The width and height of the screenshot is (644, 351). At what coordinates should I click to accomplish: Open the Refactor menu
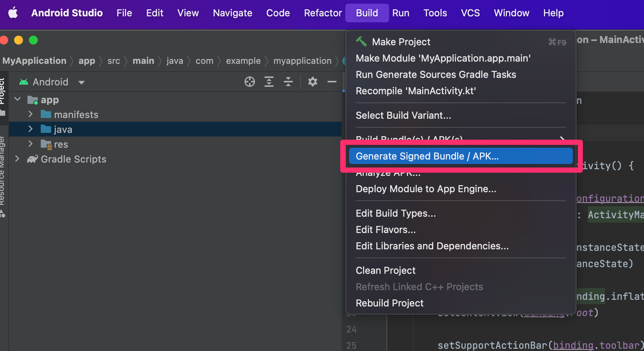point(323,13)
